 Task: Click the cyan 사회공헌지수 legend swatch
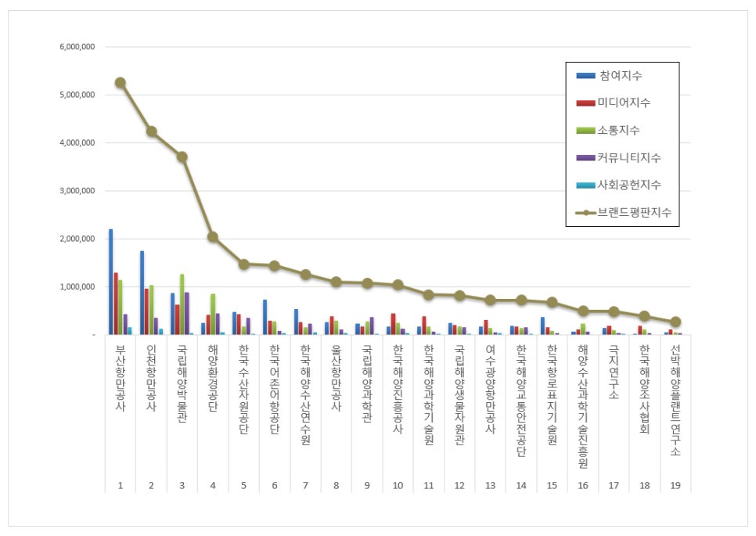click(x=585, y=185)
